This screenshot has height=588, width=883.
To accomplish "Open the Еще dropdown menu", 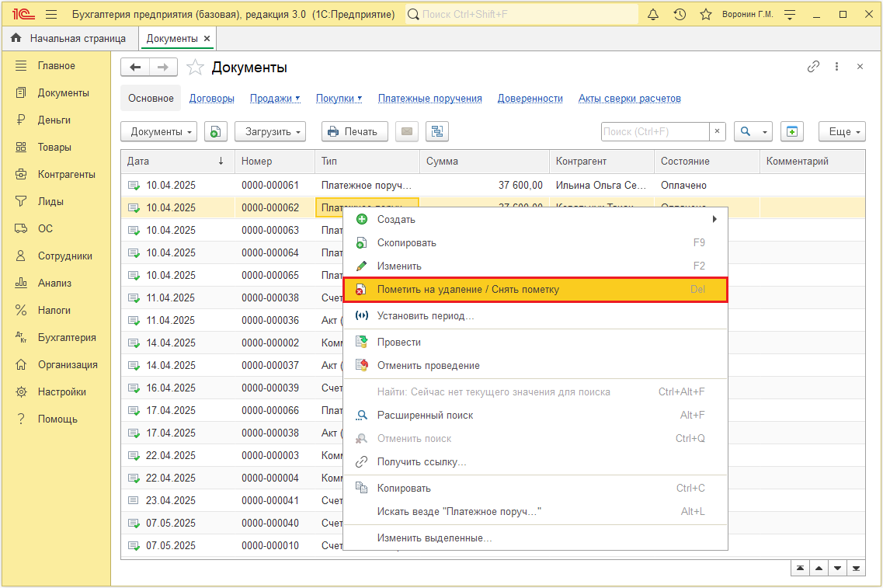I will pos(842,132).
